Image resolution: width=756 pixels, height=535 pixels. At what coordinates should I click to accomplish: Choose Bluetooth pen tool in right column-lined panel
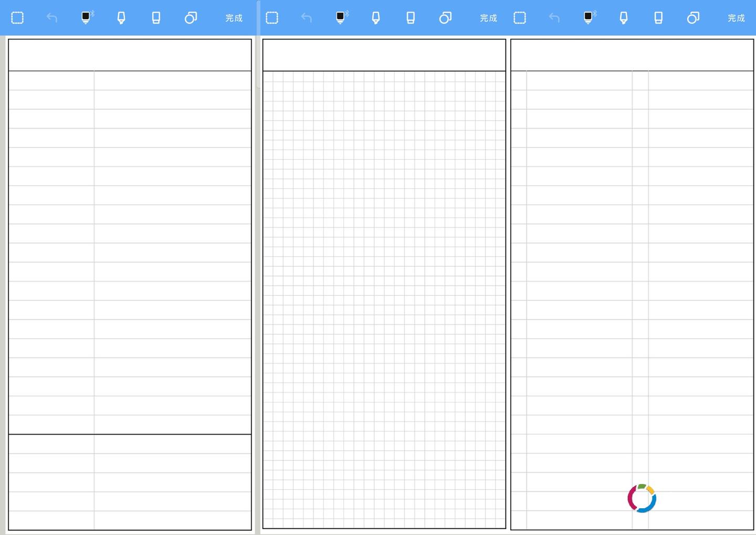click(x=590, y=18)
